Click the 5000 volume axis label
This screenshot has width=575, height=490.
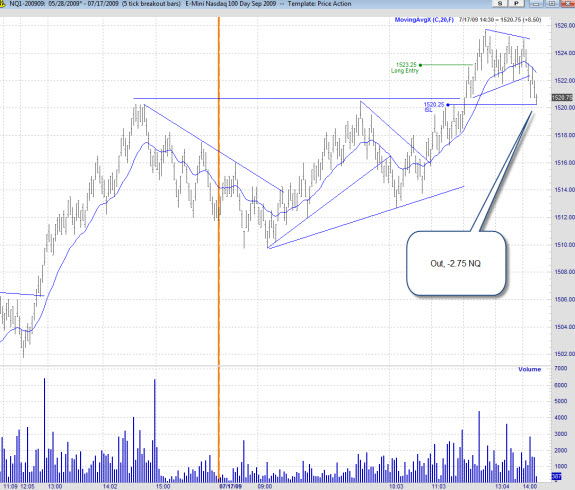point(561,401)
